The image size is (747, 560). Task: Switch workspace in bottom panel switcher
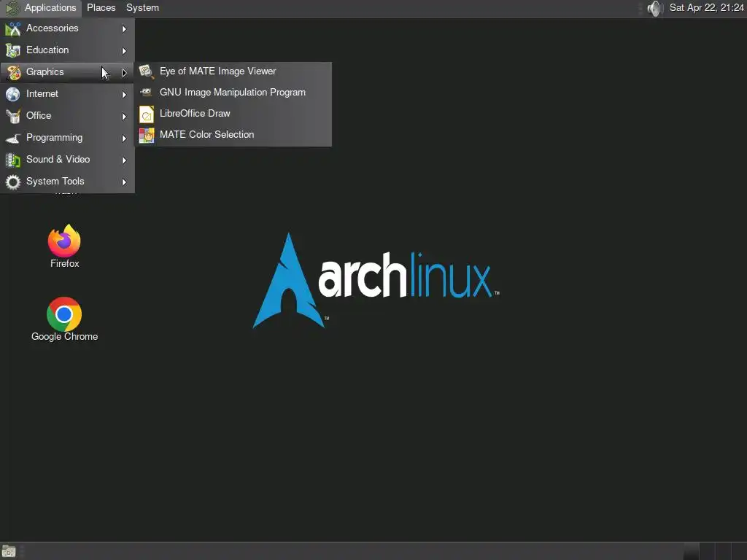(715, 551)
